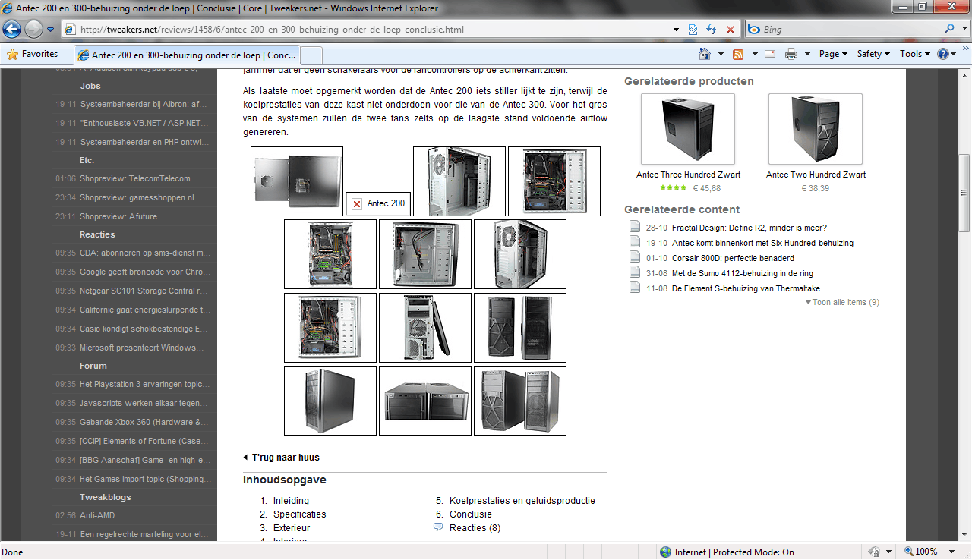Image resolution: width=972 pixels, height=560 pixels.
Task: Open the blue Help question mark icon
Action: 943,54
